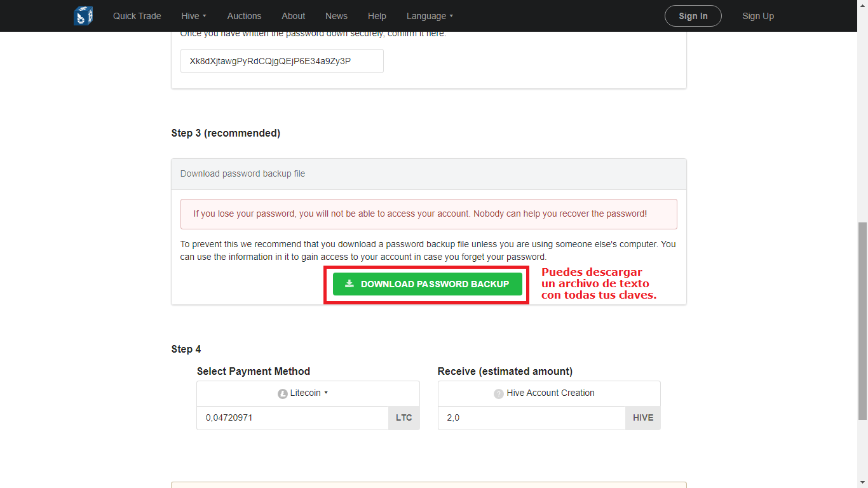Screen dimensions: 868x488
Task: Expand the Language dropdown menu
Action: (430, 16)
